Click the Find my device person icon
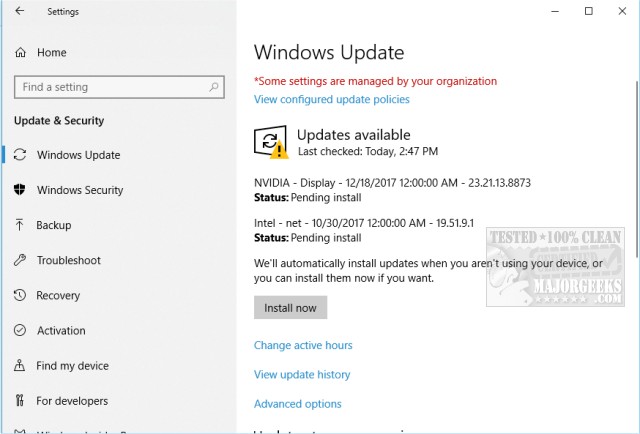The image size is (640, 434). click(19, 365)
